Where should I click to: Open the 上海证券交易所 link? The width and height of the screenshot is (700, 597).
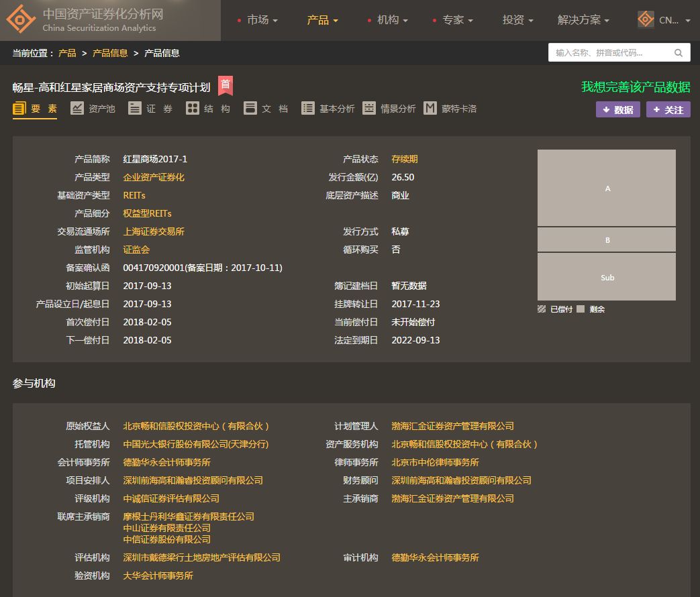click(x=154, y=231)
